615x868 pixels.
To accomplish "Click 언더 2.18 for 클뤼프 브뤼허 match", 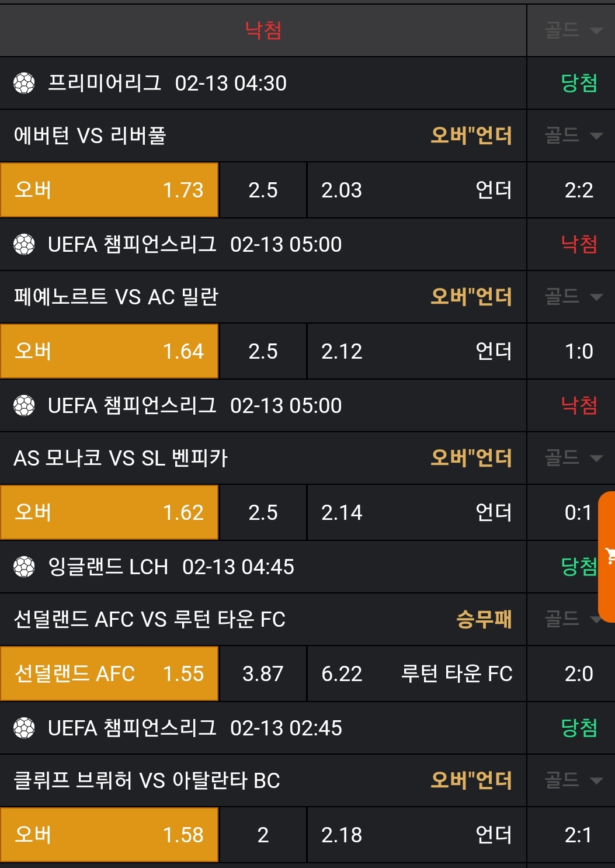I will click(x=416, y=835).
